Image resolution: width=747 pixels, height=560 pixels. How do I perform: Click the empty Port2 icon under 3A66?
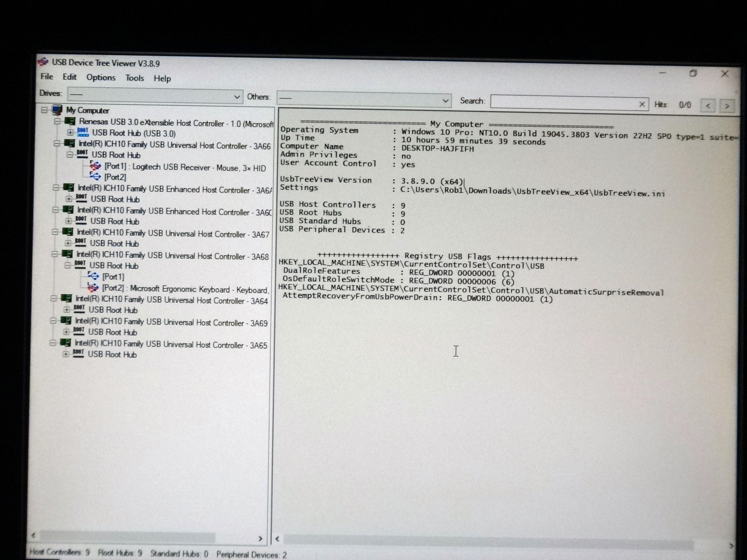coord(95,176)
